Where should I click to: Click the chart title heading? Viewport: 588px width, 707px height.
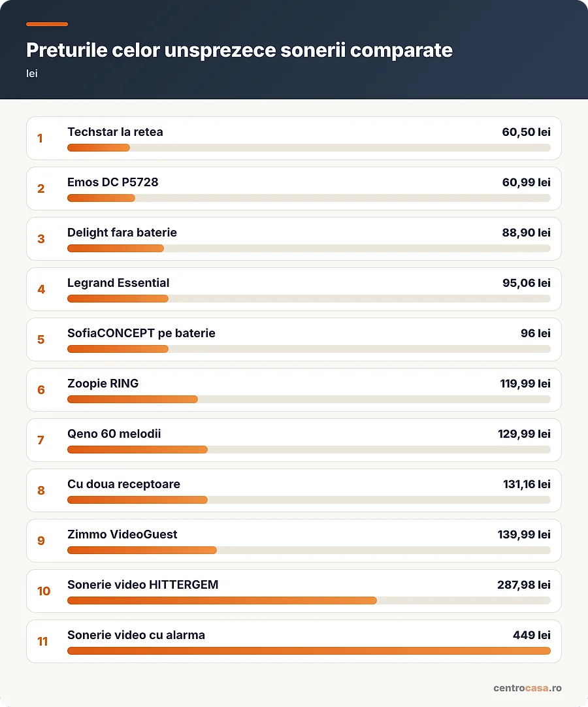239,50
